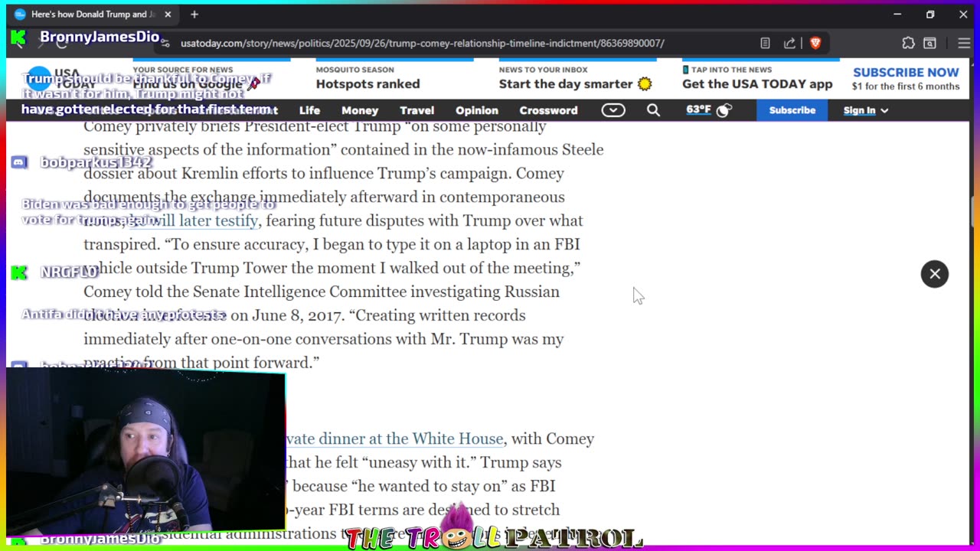The width and height of the screenshot is (980, 551).
Task: Open new browser tab with plus button
Action: tap(194, 15)
